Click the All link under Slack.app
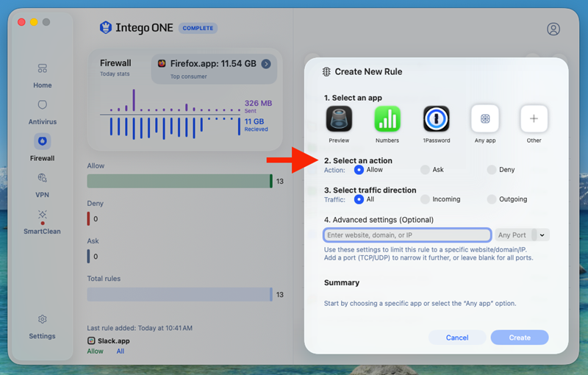The image size is (588, 375). (120, 351)
